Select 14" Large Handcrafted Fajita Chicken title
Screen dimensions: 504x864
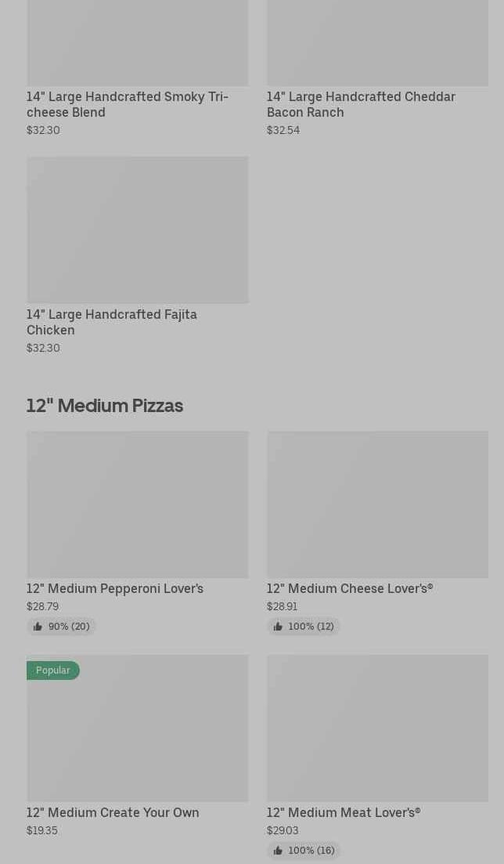[x=111, y=322]
